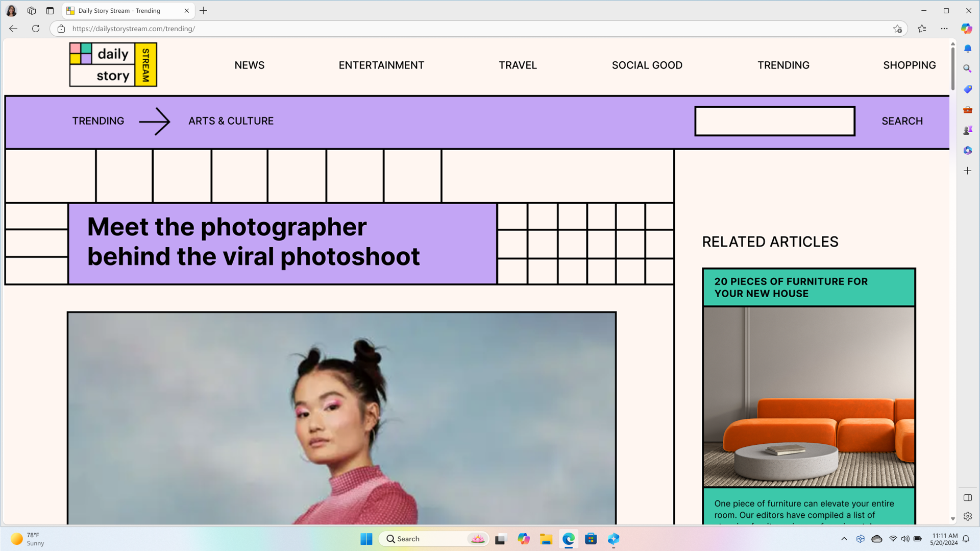Focus the site search box
The width and height of the screenshot is (980, 551).
(x=775, y=121)
